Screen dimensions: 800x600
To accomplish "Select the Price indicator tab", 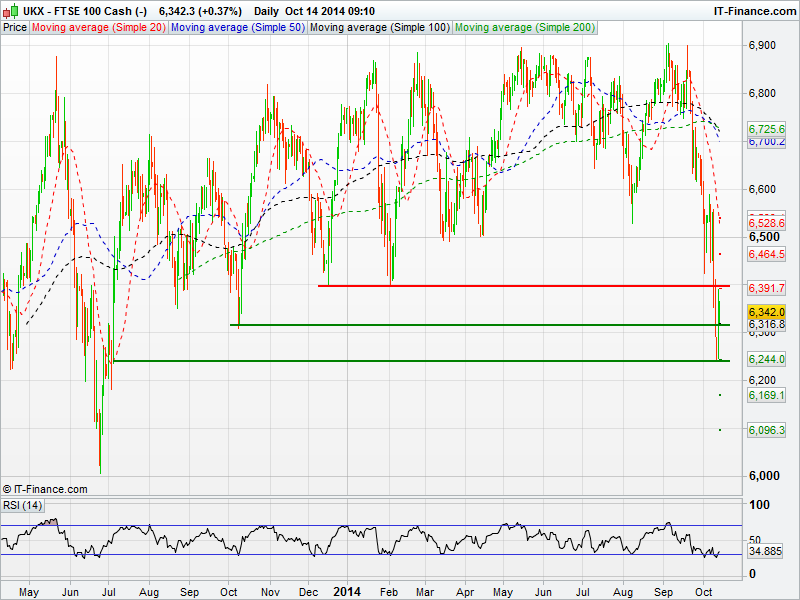I will click(15, 27).
